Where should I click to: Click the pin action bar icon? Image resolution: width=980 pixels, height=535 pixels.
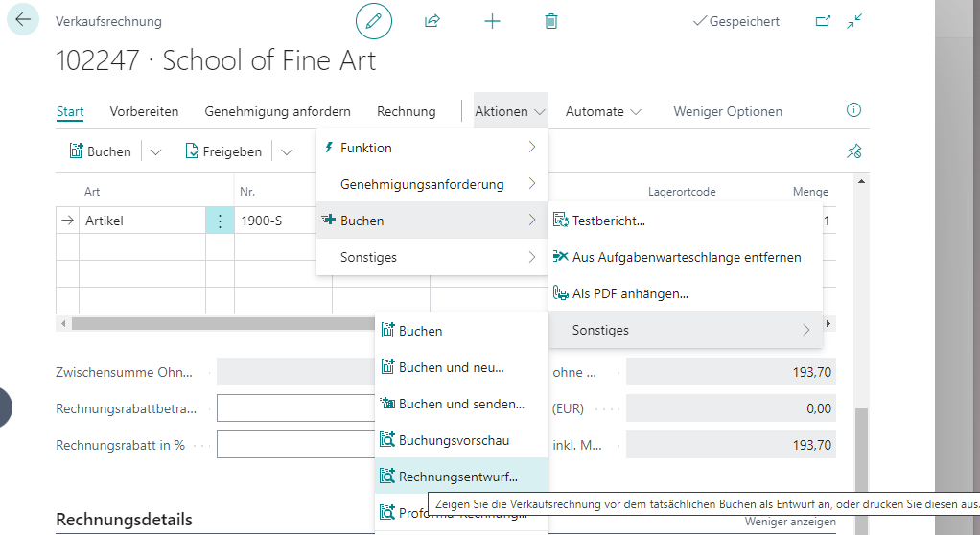point(853,151)
